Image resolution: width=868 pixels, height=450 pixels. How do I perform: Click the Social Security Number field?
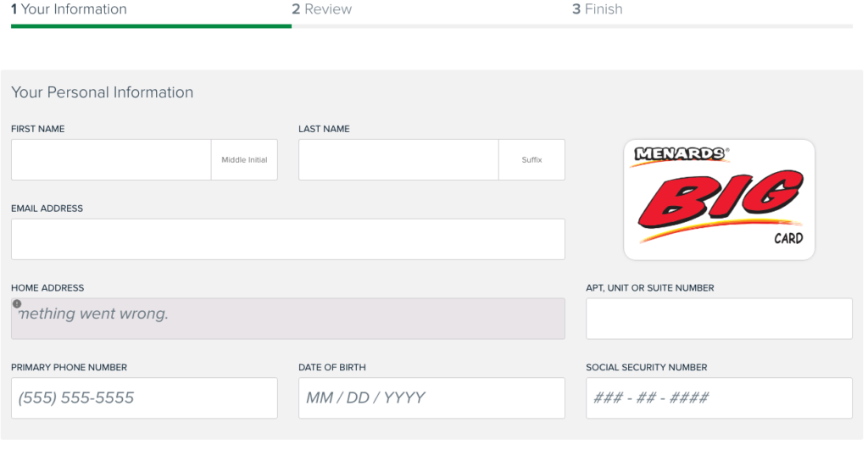[x=719, y=398]
